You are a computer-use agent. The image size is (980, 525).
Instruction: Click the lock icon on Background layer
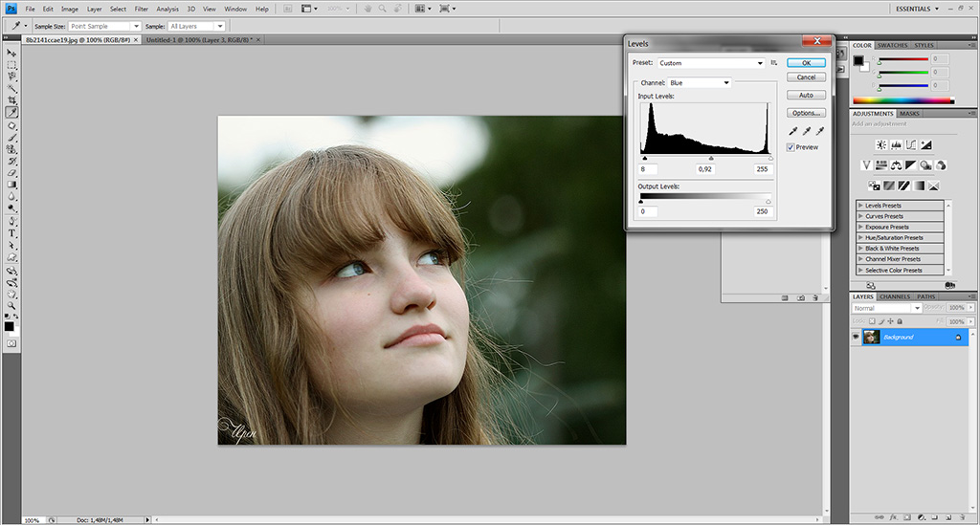[957, 338]
